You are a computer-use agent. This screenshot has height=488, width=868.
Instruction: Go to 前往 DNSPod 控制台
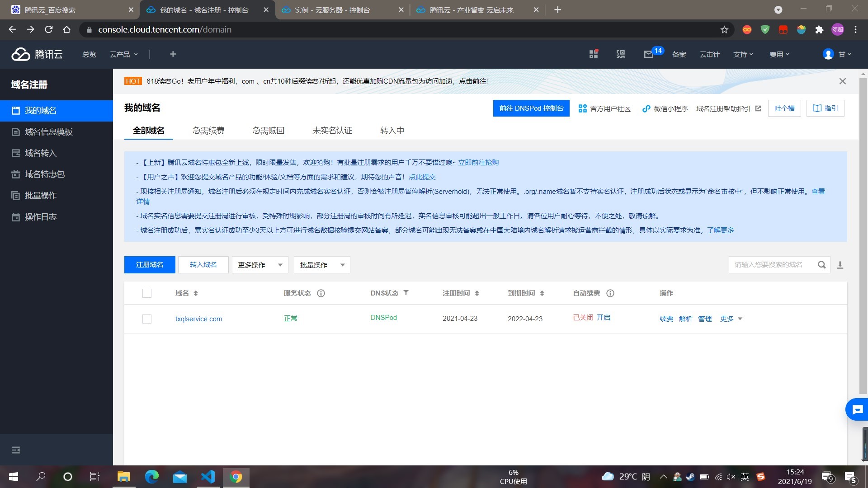[531, 108]
